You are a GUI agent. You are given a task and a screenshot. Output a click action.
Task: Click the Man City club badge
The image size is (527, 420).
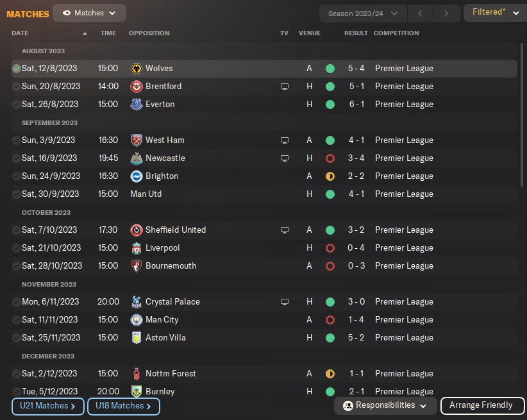[x=136, y=320]
